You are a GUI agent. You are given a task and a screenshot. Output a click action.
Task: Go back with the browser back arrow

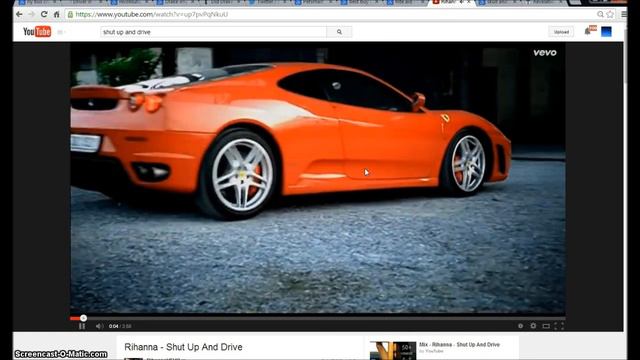click(x=19, y=14)
